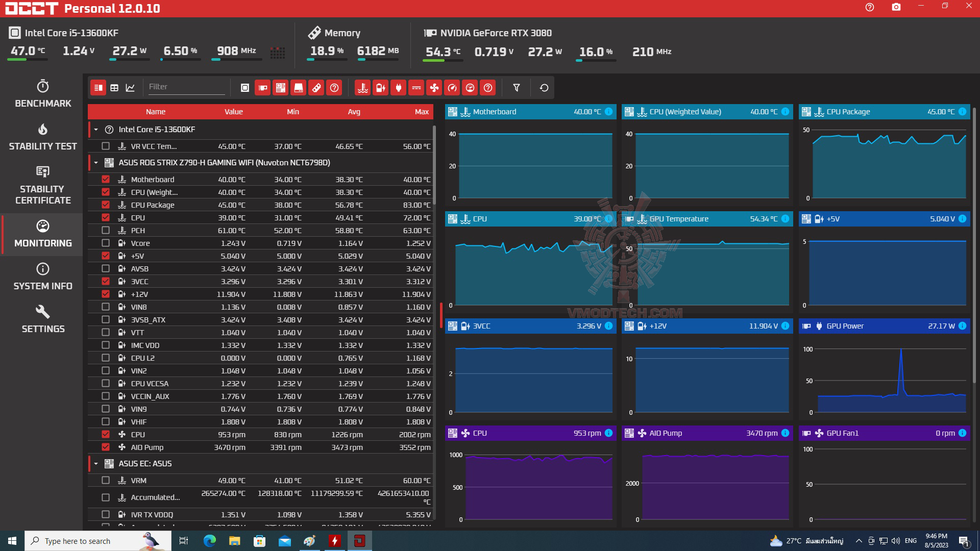
Task: Uncheck the Motherboard temperature checkbox
Action: tap(106, 179)
